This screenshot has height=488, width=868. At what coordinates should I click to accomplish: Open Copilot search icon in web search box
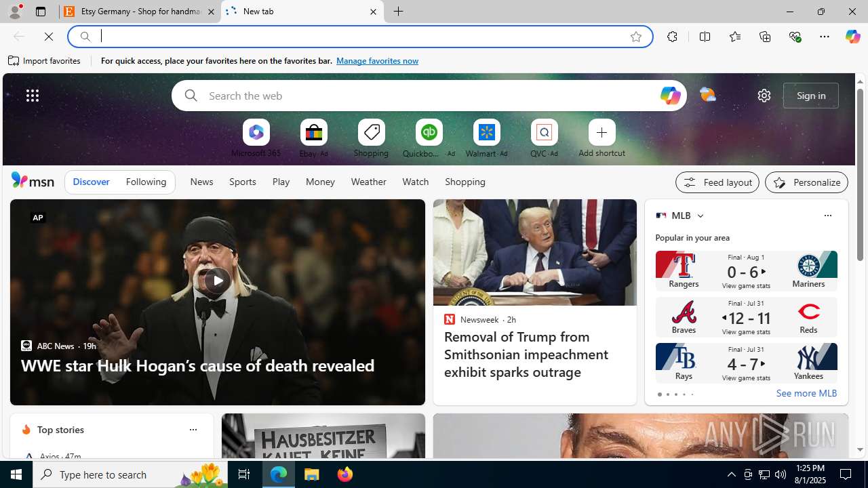click(669, 96)
